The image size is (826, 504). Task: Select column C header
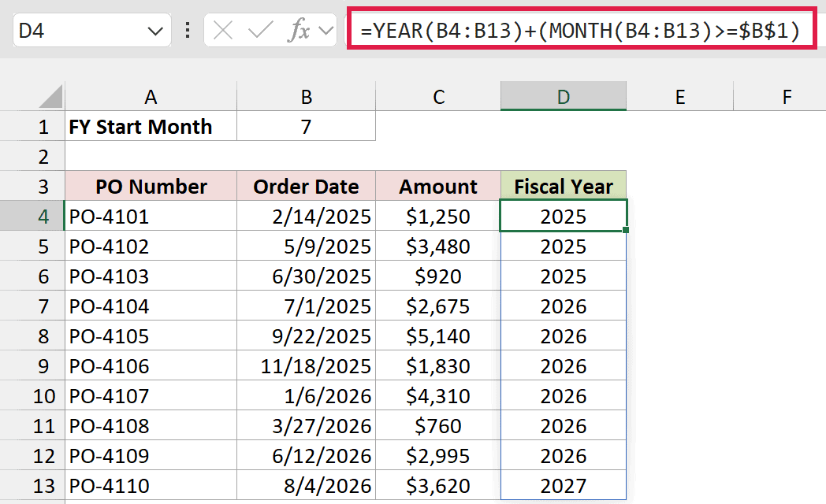[x=438, y=96]
